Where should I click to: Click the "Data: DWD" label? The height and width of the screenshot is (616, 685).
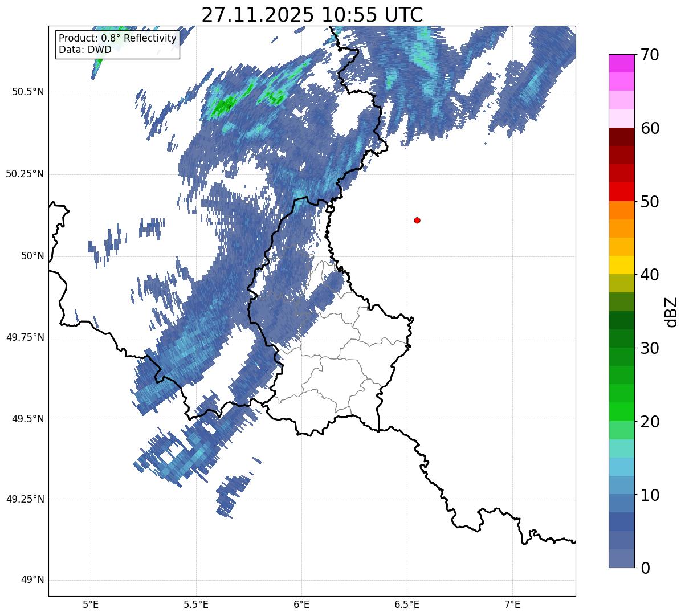click(85, 50)
